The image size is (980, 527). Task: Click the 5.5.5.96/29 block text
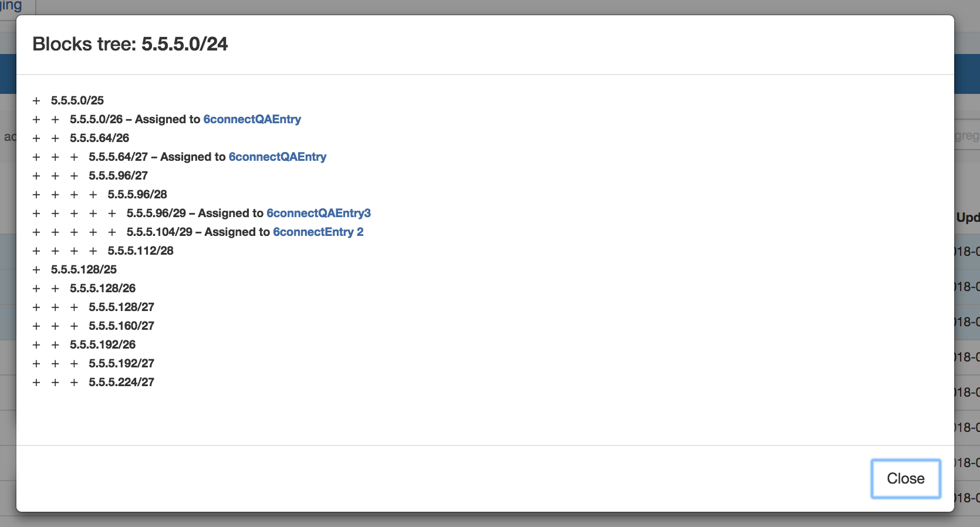pyautogui.click(x=156, y=213)
